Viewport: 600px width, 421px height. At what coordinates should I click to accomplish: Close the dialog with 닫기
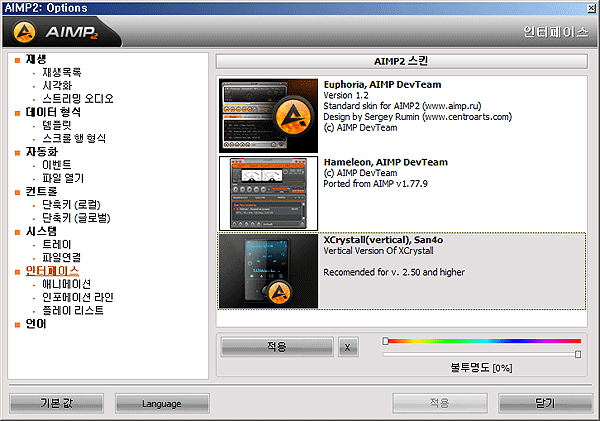click(x=545, y=403)
